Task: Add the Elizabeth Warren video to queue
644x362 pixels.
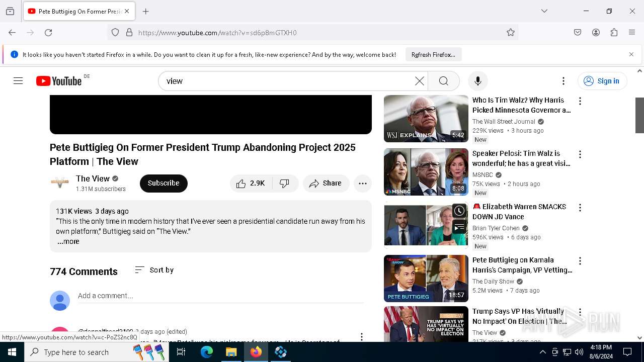Action: tap(459, 228)
